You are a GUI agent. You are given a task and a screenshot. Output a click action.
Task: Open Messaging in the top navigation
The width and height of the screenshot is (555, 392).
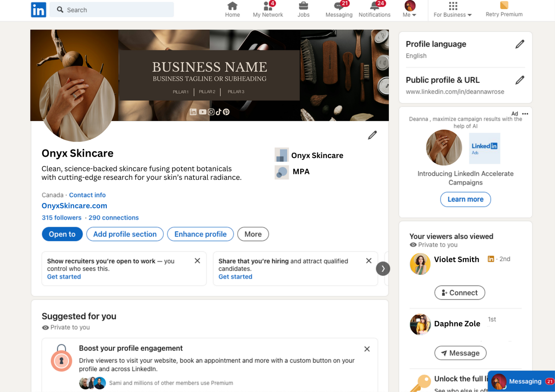coord(339,6)
